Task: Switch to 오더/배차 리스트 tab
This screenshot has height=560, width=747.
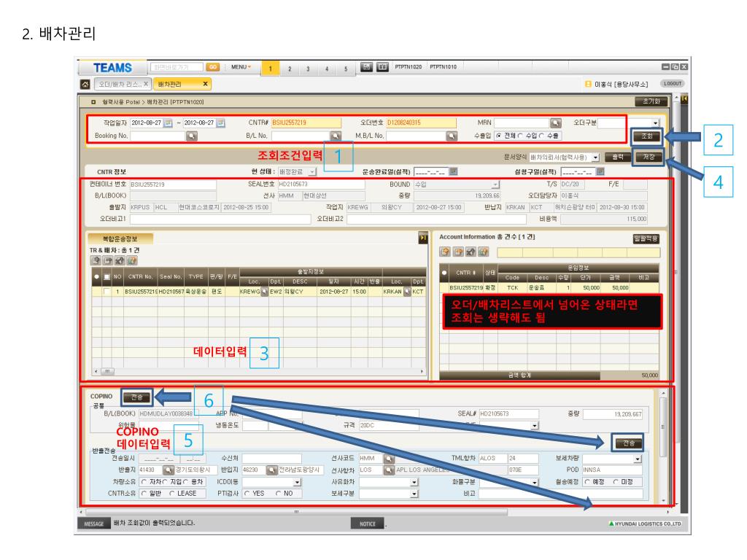Action: click(123, 85)
